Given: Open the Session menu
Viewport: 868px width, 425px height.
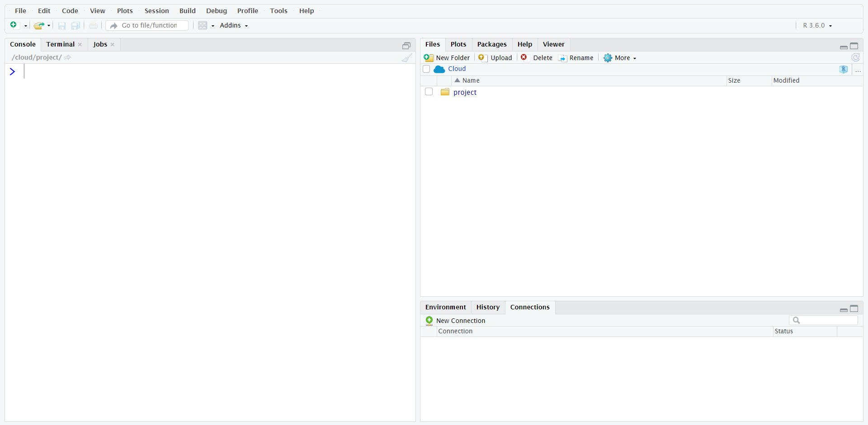Looking at the screenshot, I should click(156, 10).
